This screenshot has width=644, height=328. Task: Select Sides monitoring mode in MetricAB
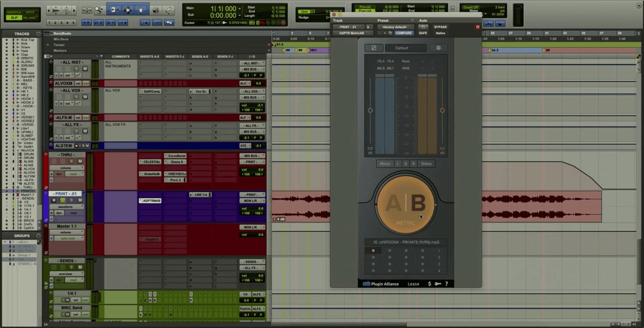(426, 164)
